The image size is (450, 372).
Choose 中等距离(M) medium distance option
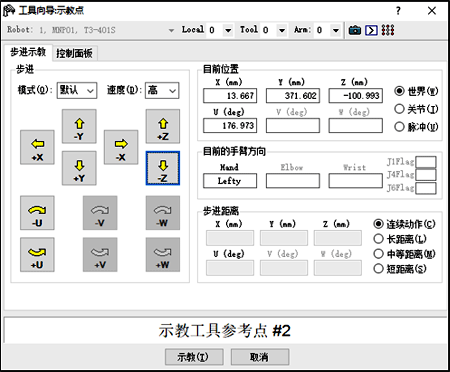click(404, 254)
